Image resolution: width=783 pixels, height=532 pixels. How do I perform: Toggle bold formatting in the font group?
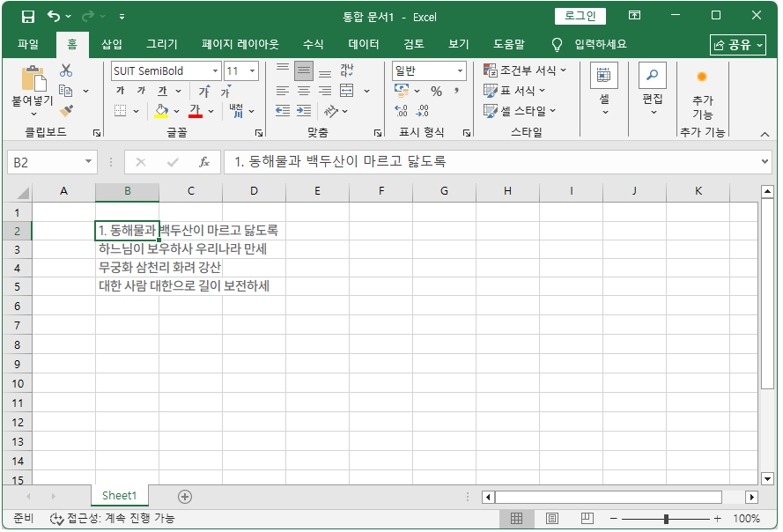121,91
